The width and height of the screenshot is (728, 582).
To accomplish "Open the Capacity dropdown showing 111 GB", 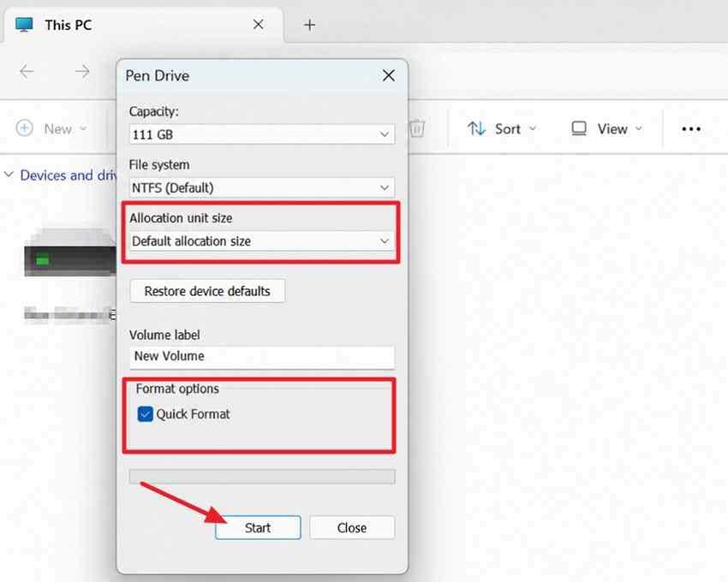I will (x=262, y=134).
